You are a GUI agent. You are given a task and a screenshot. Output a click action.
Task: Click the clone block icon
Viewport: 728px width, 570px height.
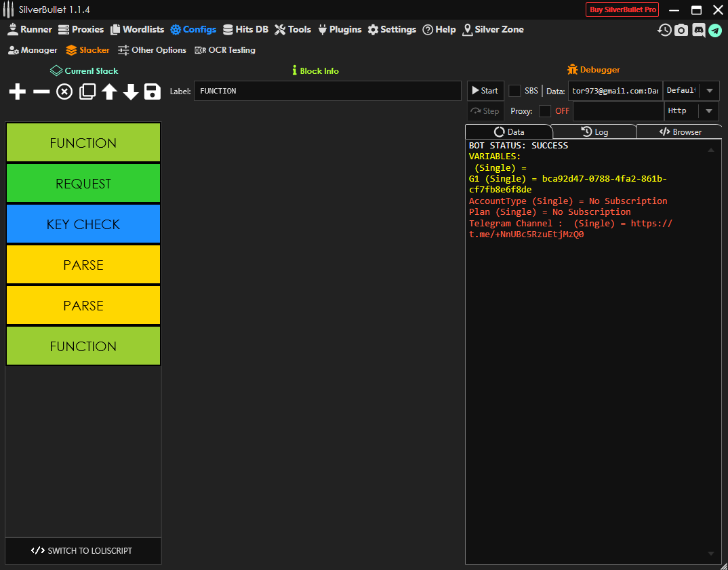(x=87, y=91)
